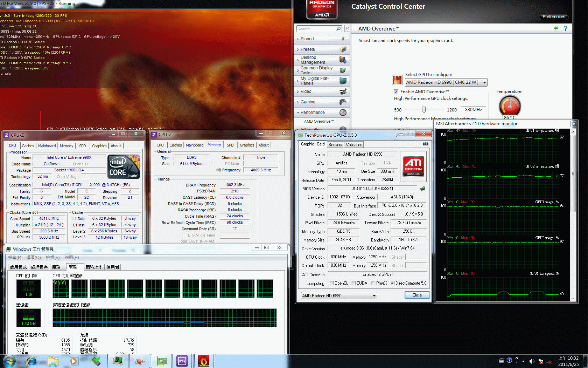Open the Windows Start orb
The image size is (588, 368).
(x=9, y=361)
